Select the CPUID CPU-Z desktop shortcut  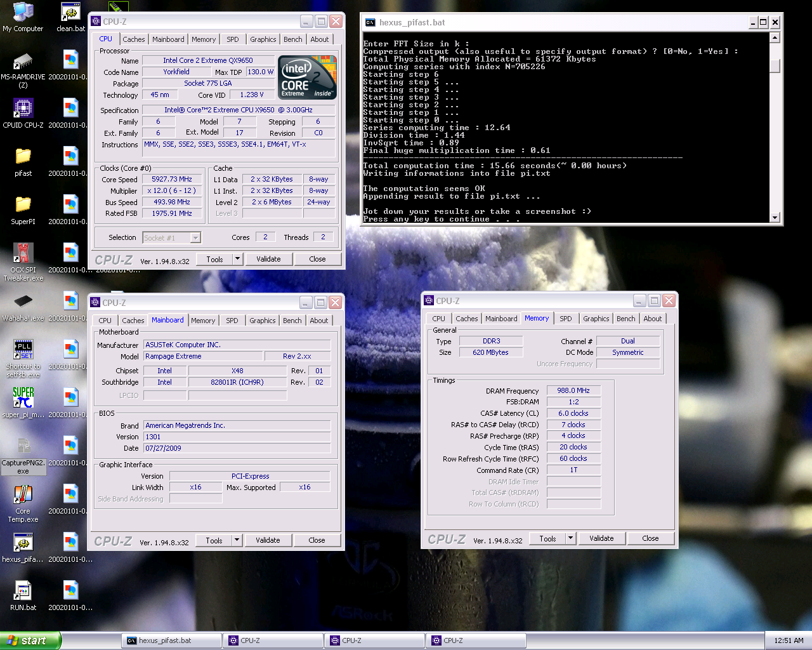click(23, 114)
